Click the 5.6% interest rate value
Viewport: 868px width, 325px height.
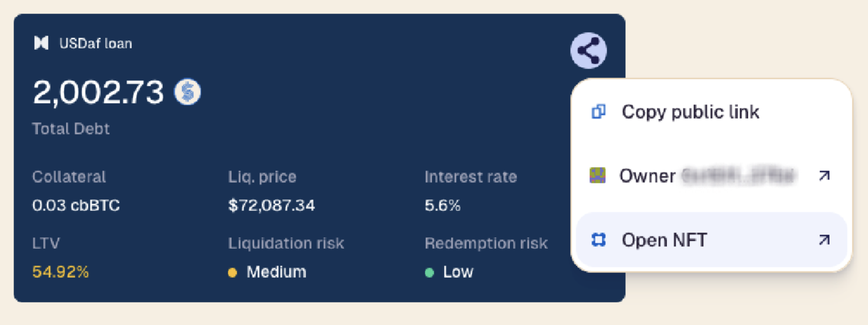pos(442,206)
